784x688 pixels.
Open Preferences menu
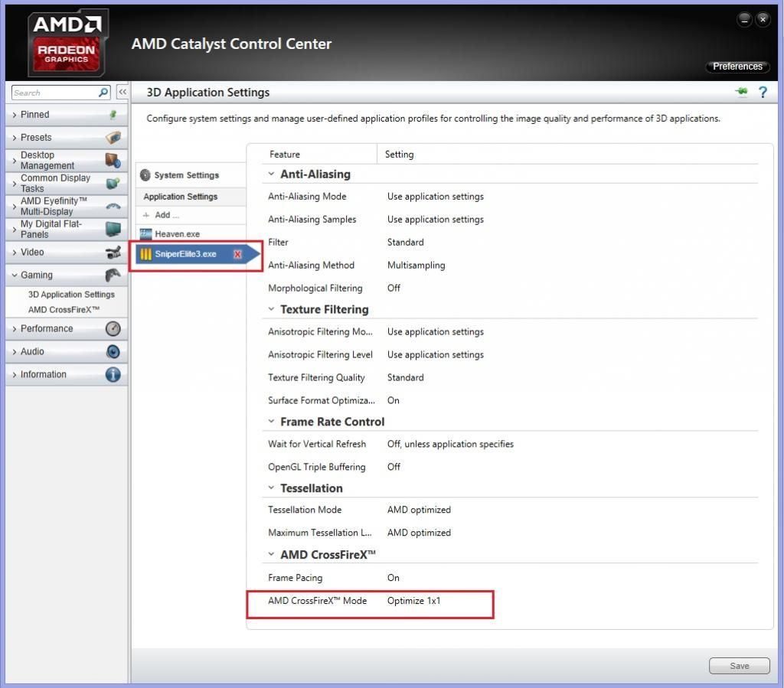737,67
